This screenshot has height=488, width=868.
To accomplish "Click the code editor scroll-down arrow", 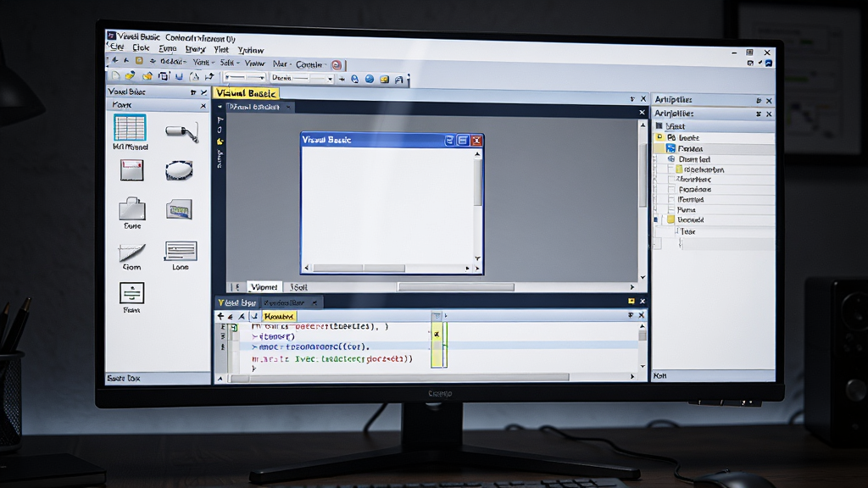I will tap(643, 366).
